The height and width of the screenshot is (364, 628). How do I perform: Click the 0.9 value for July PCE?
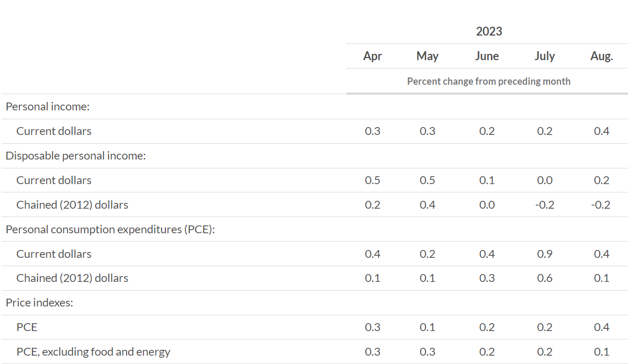click(544, 254)
